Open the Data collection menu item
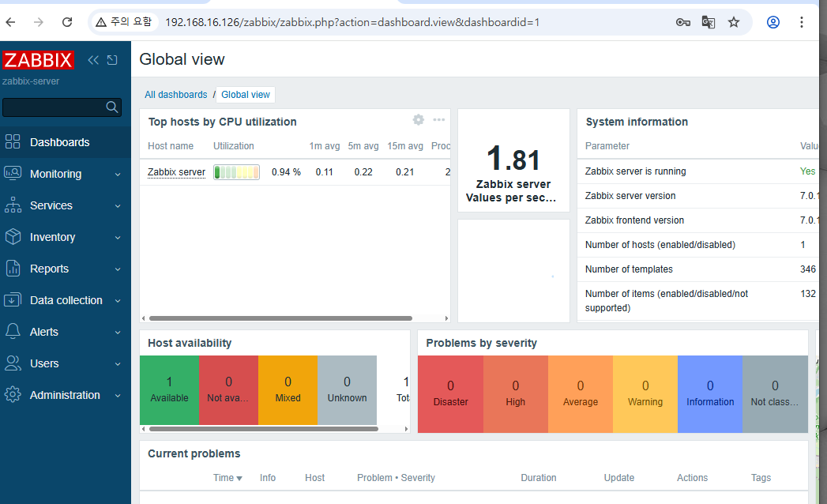Screen dimensions: 827x504 coord(66,300)
